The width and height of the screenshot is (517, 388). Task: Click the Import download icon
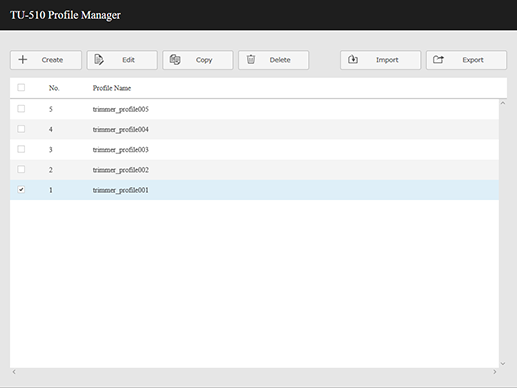(353, 59)
